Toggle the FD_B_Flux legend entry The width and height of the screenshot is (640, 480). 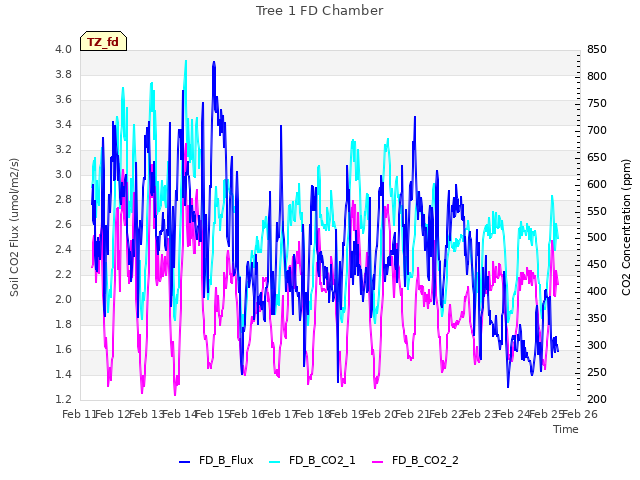pyautogui.click(x=216, y=460)
